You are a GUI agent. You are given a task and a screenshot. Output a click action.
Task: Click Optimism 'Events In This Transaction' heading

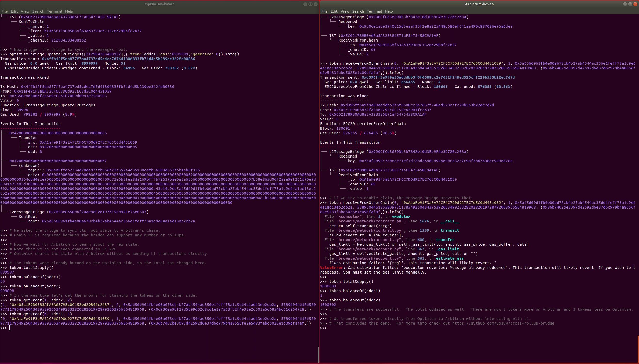[30, 124]
